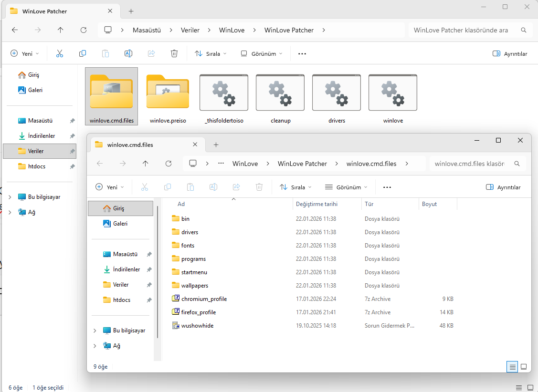This screenshot has height=392, width=538.
Task: Click Rename icon in WinLove Patcher toolbar
Action: 128,53
